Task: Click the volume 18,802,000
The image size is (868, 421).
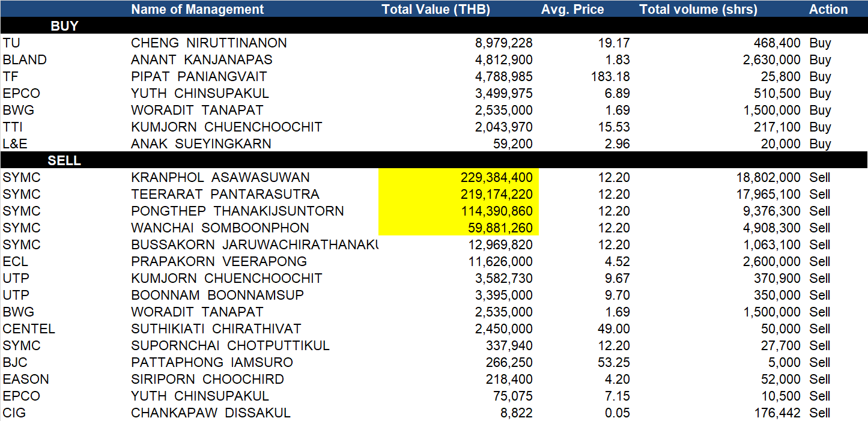Action: (x=768, y=177)
